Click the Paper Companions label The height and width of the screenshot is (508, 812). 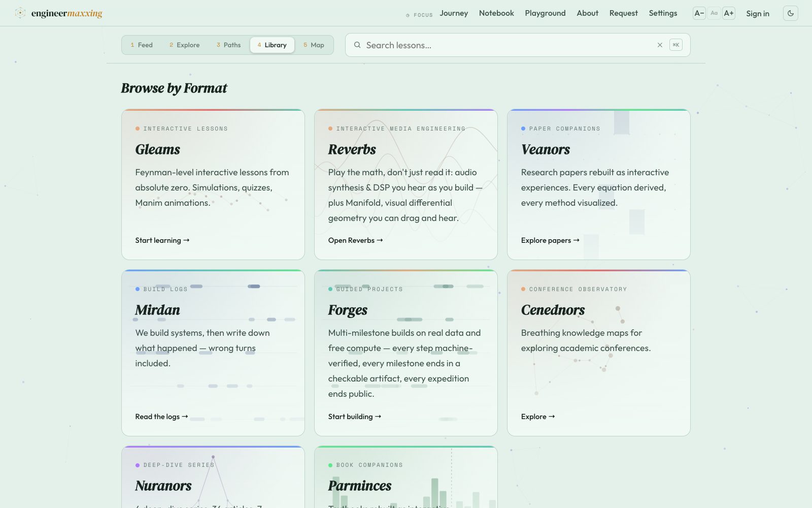[x=564, y=129]
